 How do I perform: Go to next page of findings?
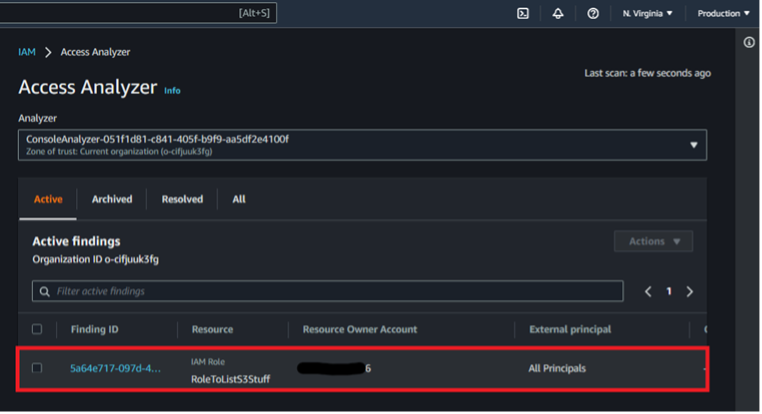689,291
